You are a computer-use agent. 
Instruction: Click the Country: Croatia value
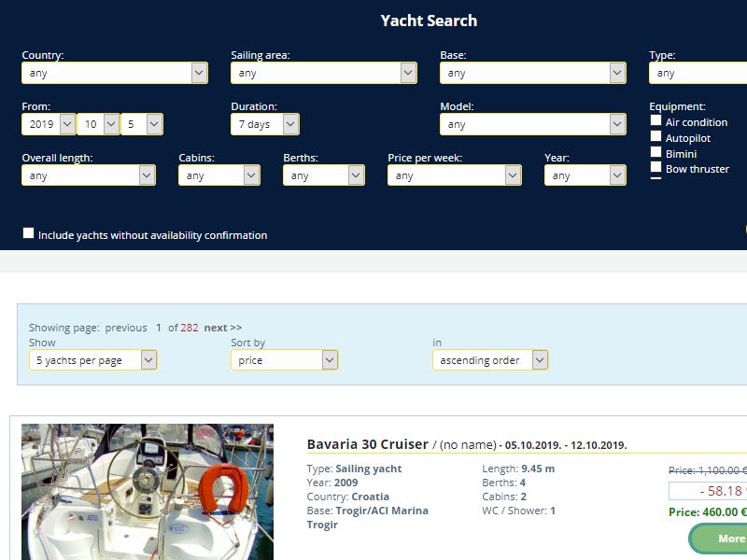[x=370, y=497]
